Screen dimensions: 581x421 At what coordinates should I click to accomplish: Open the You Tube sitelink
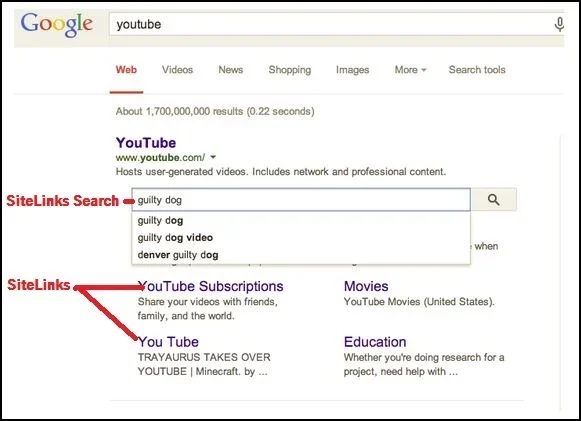coord(168,342)
